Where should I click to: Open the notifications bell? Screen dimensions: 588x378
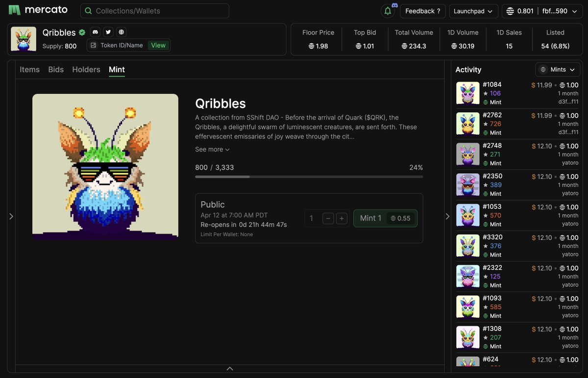tap(388, 11)
